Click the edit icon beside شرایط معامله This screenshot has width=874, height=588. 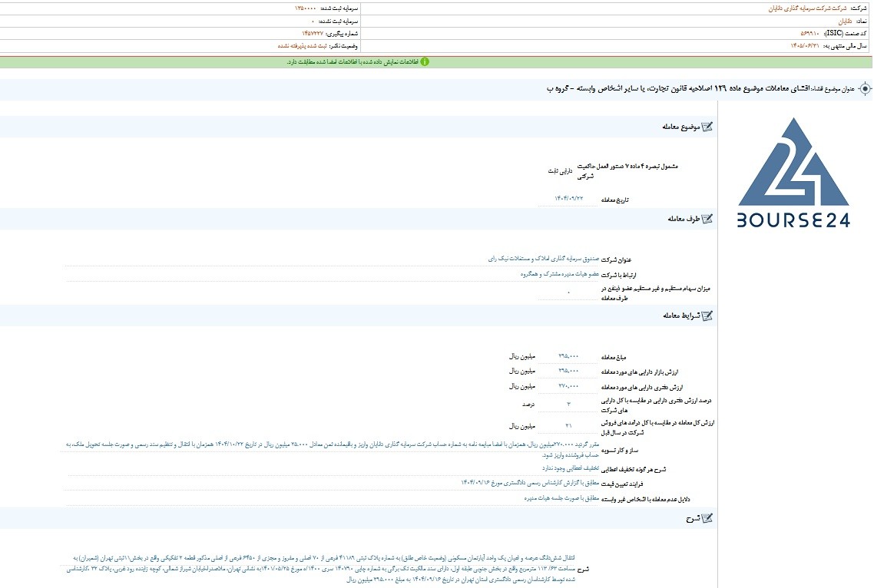707,315
